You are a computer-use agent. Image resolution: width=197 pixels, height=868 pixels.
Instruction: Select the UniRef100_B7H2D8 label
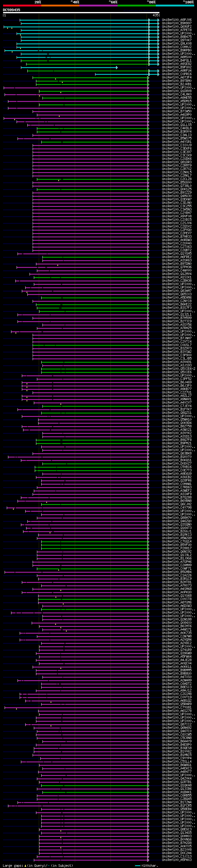pyautogui.click(x=176, y=843)
